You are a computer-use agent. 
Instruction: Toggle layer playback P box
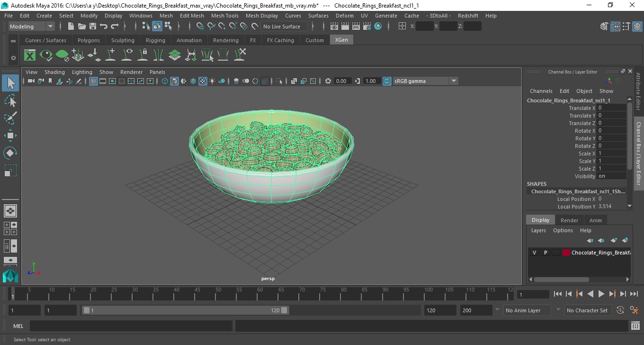tap(545, 253)
